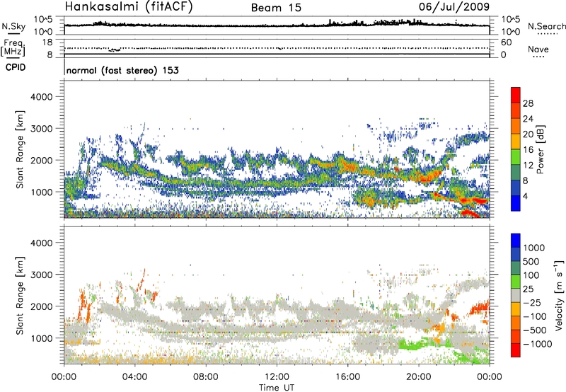The height and width of the screenshot is (392, 566).
Task: Click the '28' tick on Power colorbar
Action: click(528, 103)
